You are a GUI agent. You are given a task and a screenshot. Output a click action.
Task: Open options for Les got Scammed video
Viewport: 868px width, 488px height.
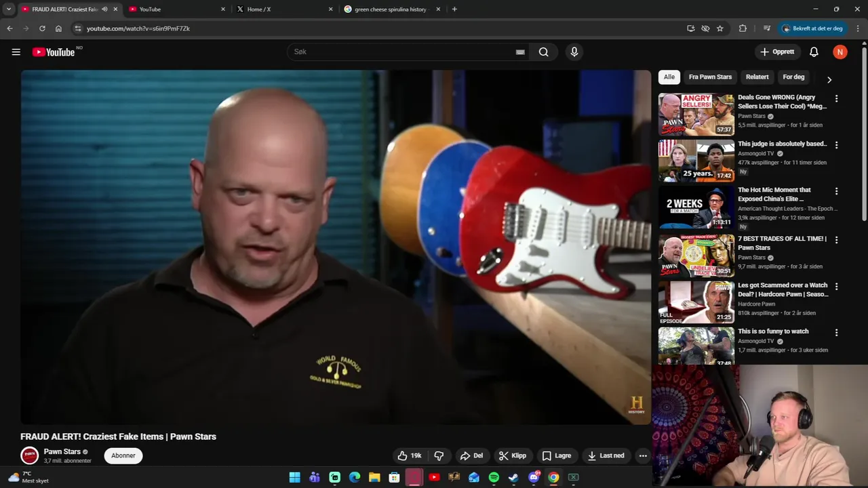tap(836, 287)
